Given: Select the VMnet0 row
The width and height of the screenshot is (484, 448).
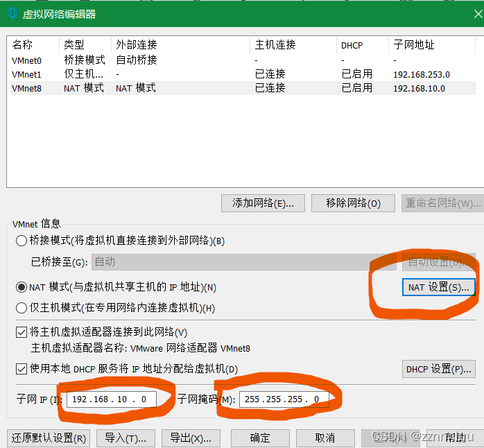Looking at the screenshot, I should tap(243, 60).
